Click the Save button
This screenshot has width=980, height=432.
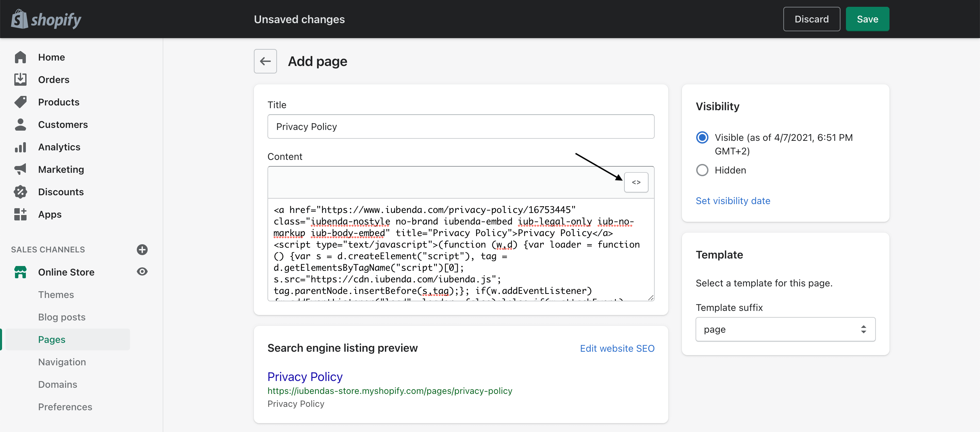[867, 19]
